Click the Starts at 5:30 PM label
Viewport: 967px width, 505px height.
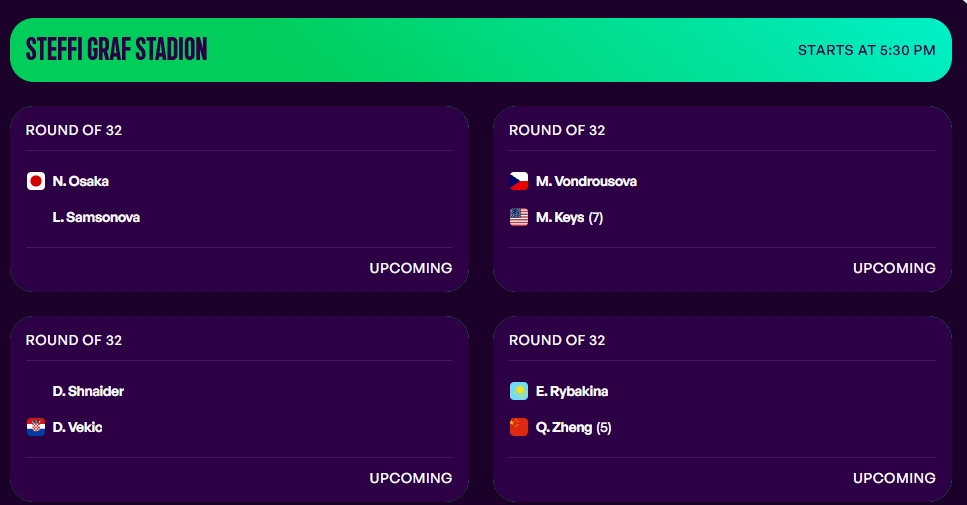pyautogui.click(x=866, y=51)
